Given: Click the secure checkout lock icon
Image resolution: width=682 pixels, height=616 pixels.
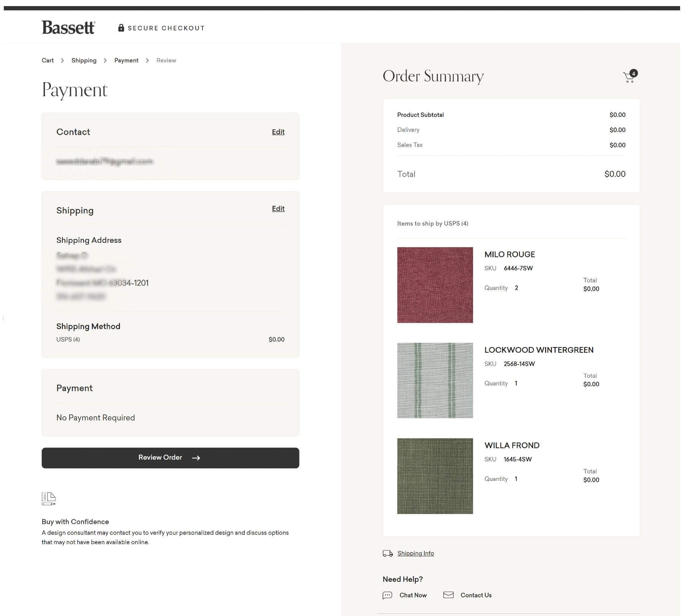Looking at the screenshot, I should 121,28.
